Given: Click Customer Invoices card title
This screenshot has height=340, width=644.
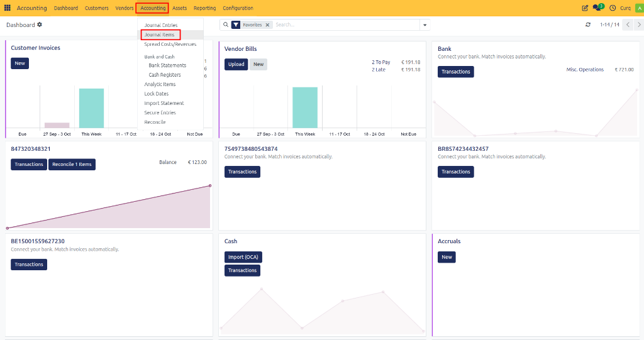Looking at the screenshot, I should tap(35, 48).
